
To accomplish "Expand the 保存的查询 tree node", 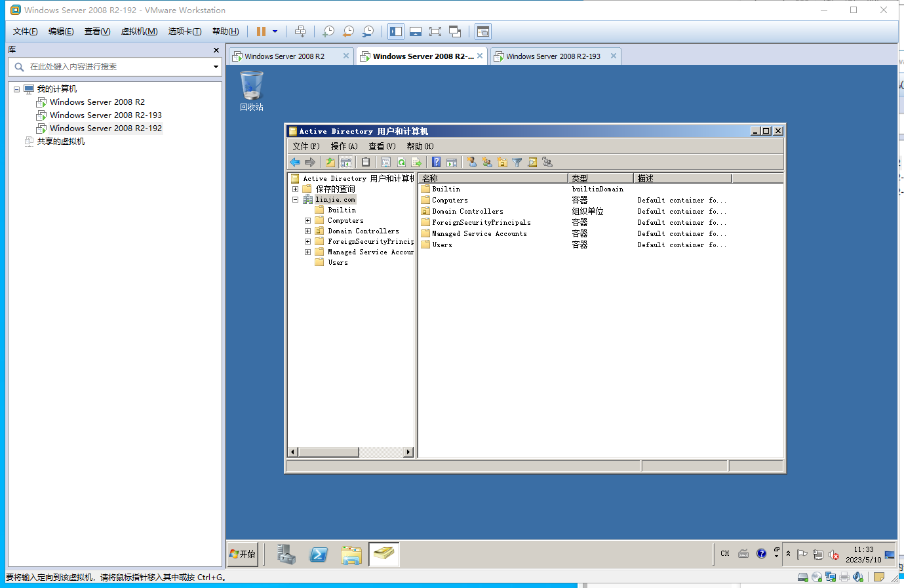I will (x=295, y=189).
